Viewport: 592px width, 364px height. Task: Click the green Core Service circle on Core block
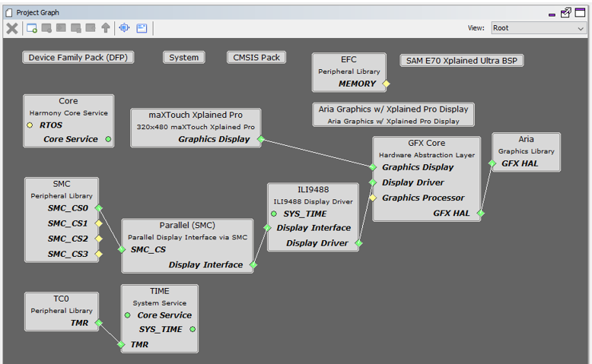tap(108, 139)
